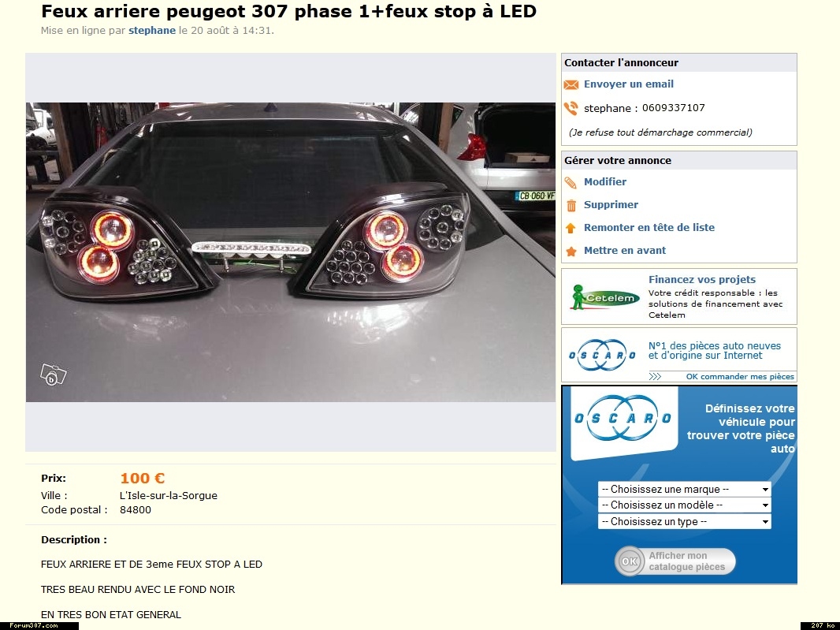Click the phone handset icon
Screen dimensions: 840x630
coord(571,108)
